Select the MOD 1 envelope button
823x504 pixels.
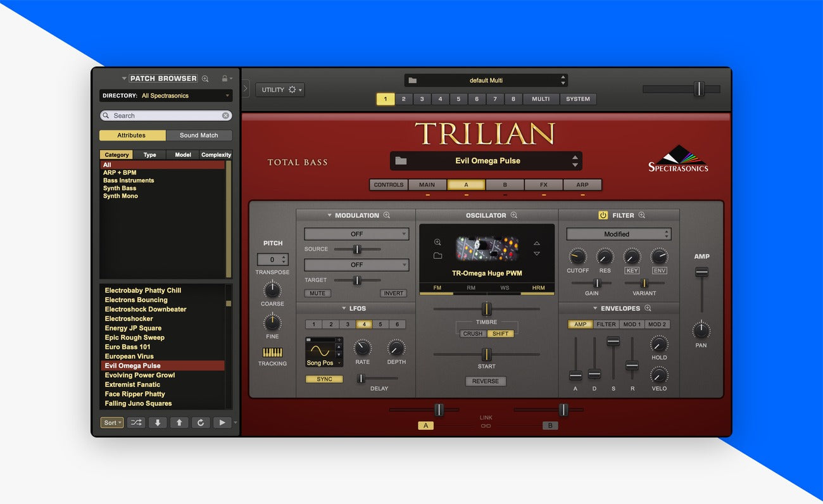pos(632,324)
